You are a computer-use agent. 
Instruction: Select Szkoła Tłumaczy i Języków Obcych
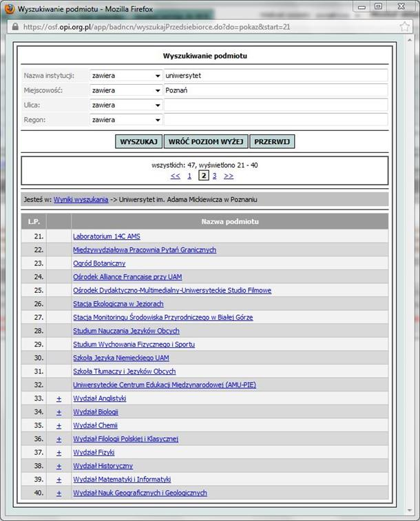point(125,371)
